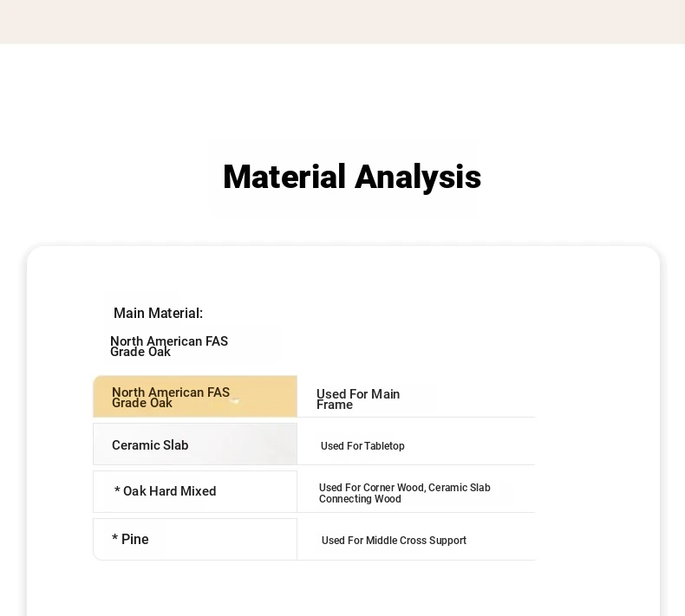Click the Used For Middle Cross Support text
Image resolution: width=685 pixels, height=616 pixels.
[394, 541]
